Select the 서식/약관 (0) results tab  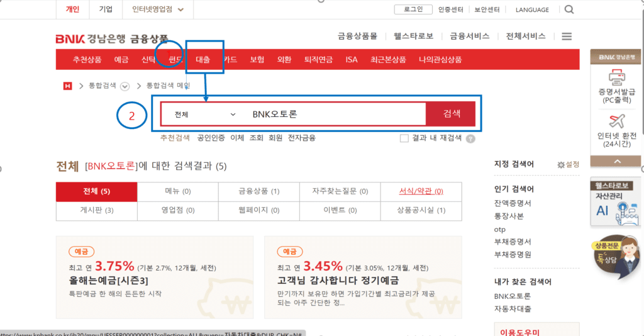pos(421,191)
